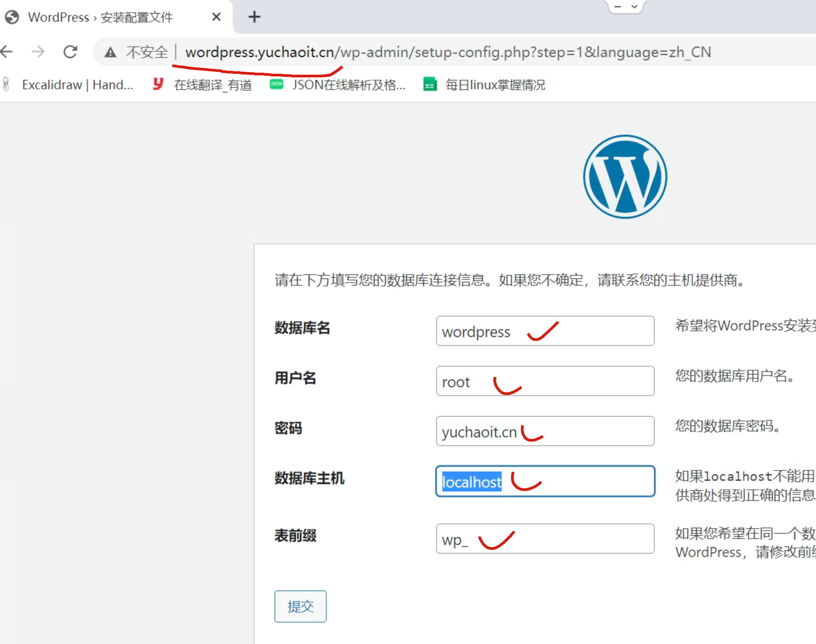Open a new tab with plus icon
Viewport: 816px width, 644px height.
pos(254,17)
